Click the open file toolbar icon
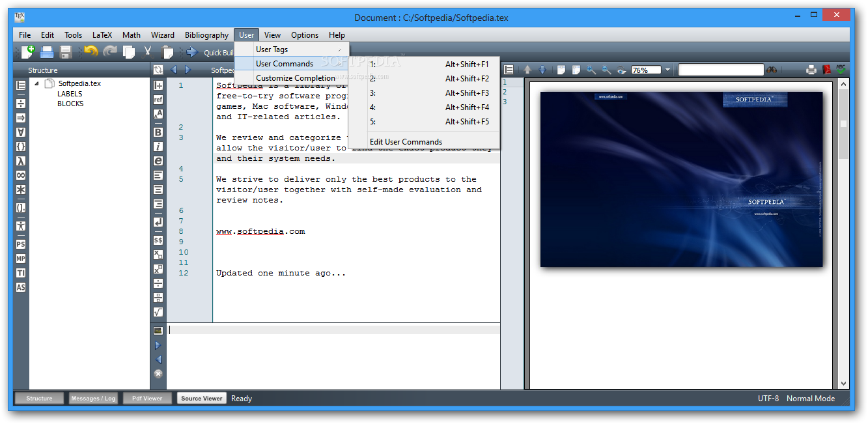Viewport: 868px width, 424px height. [x=47, y=52]
